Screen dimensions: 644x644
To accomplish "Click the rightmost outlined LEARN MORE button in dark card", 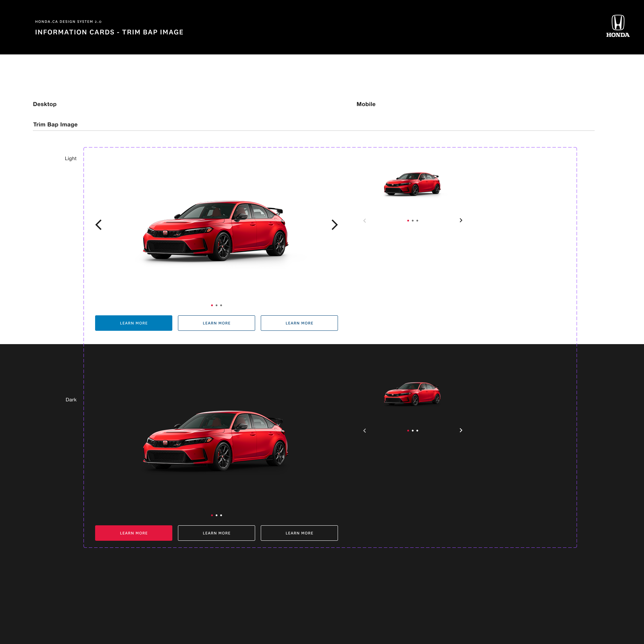I will (299, 533).
